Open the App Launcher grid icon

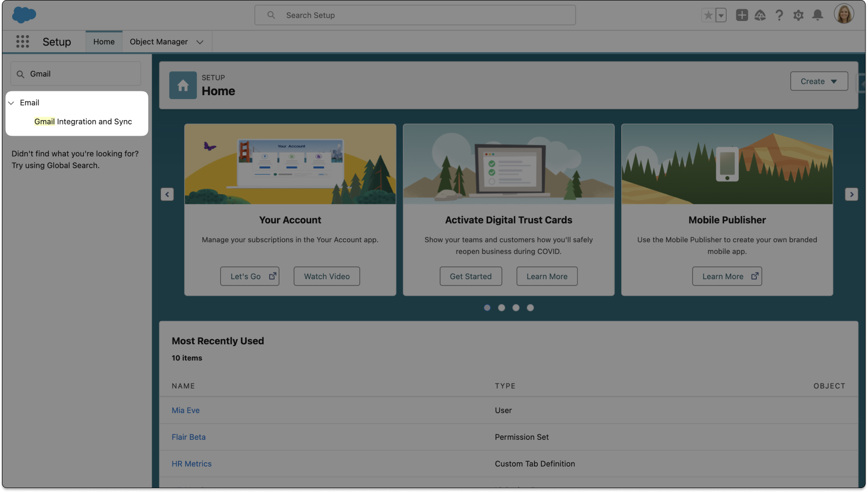tap(22, 41)
